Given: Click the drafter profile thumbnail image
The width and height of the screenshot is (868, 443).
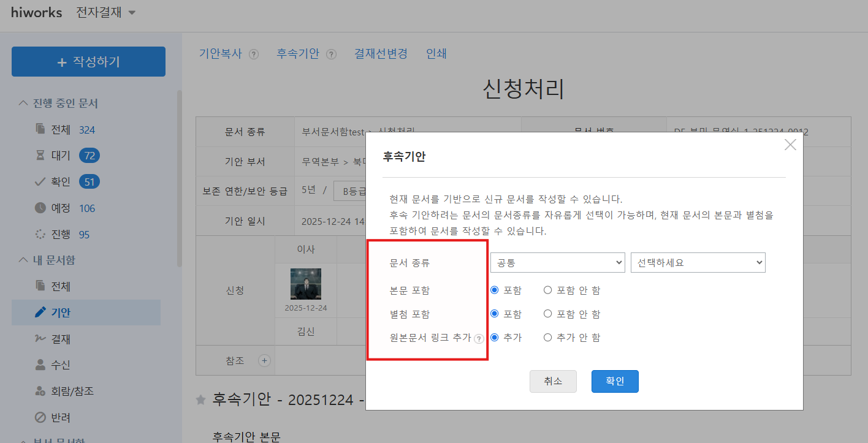Looking at the screenshot, I should (x=306, y=284).
